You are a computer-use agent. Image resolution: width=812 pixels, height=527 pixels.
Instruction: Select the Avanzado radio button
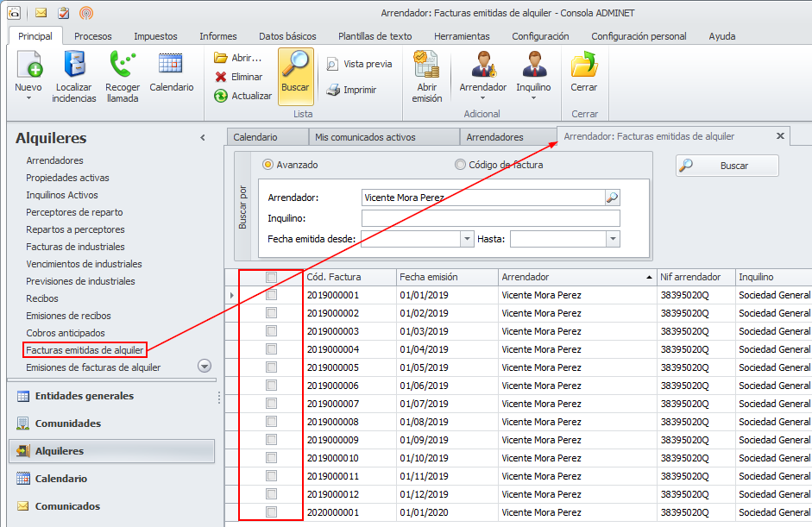point(268,165)
